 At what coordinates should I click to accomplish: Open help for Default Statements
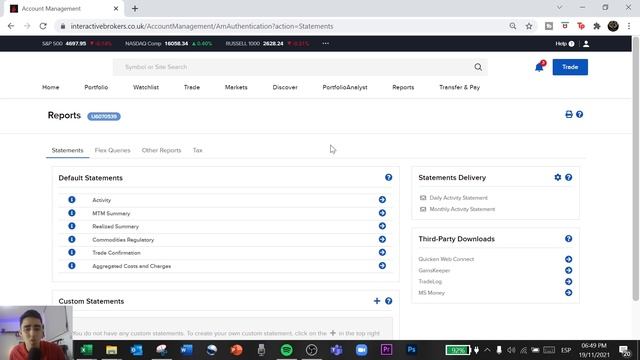(389, 178)
